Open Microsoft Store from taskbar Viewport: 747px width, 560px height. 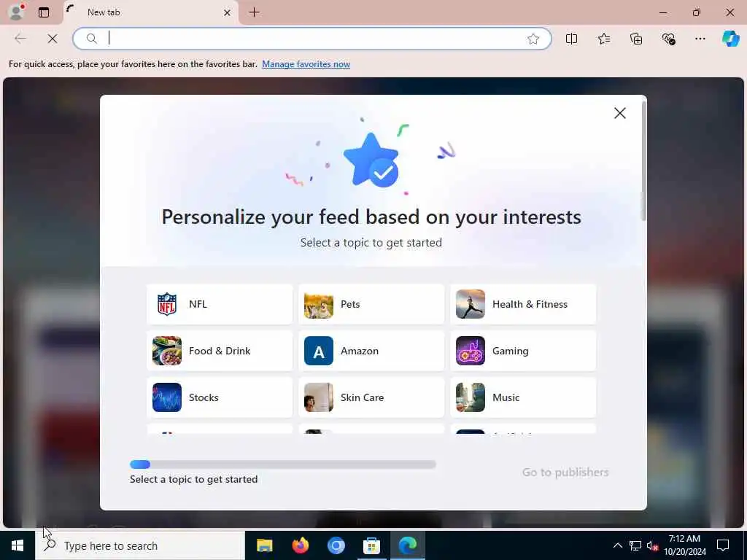(x=371, y=545)
